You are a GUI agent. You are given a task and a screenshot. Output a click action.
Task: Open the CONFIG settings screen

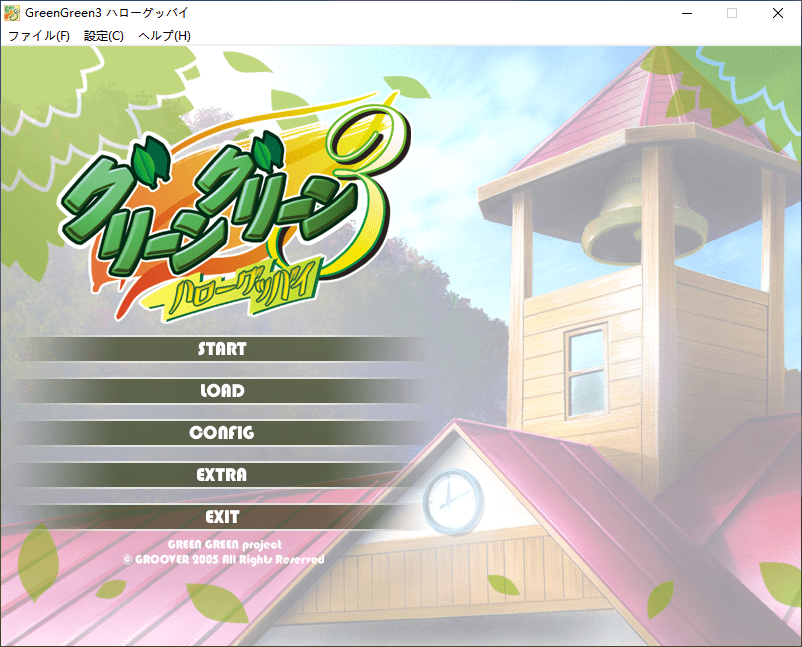pos(221,433)
